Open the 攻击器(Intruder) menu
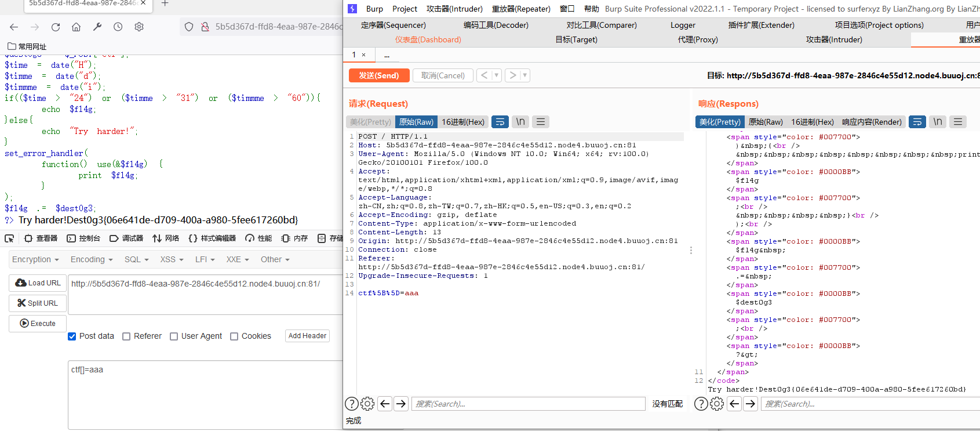 [454, 9]
